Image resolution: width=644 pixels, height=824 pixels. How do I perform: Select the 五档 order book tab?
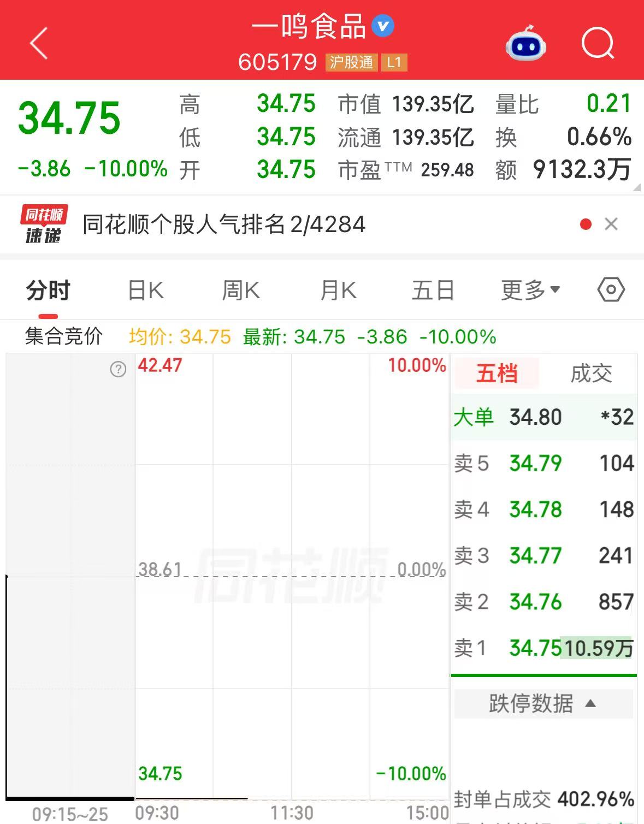click(x=497, y=374)
